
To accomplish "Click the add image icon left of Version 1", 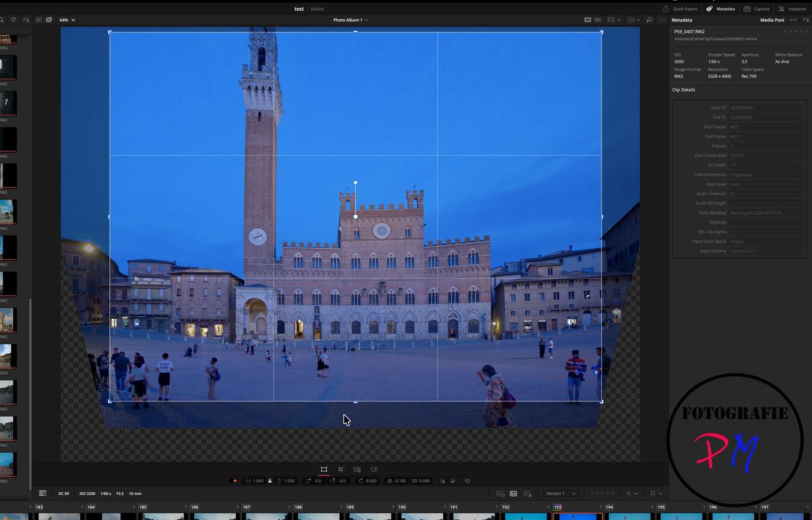I will tap(500, 494).
